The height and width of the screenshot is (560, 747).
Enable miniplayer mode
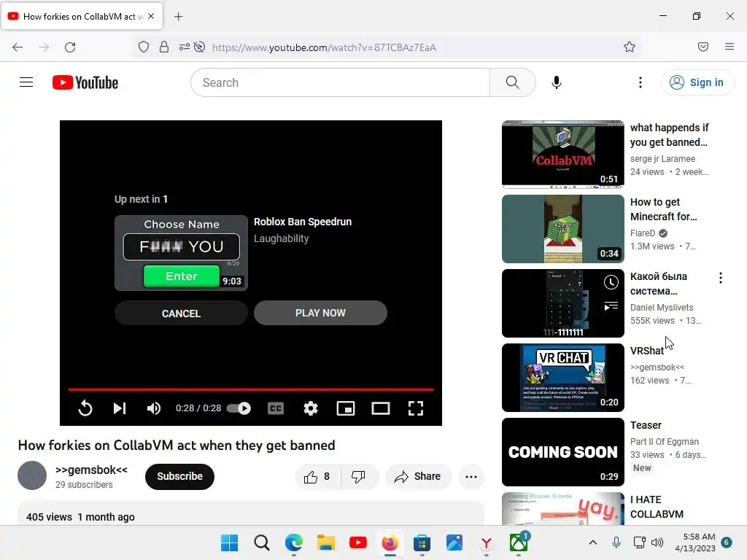(345, 408)
